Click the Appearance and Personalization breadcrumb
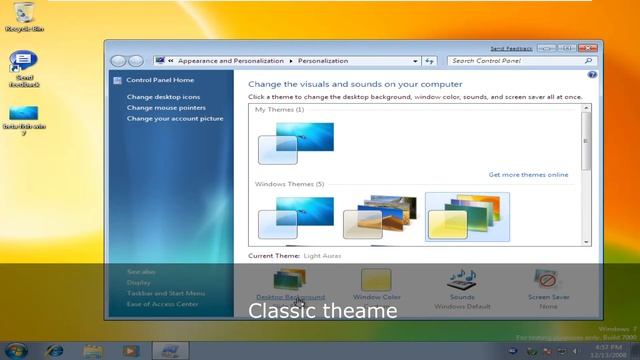 [x=231, y=61]
